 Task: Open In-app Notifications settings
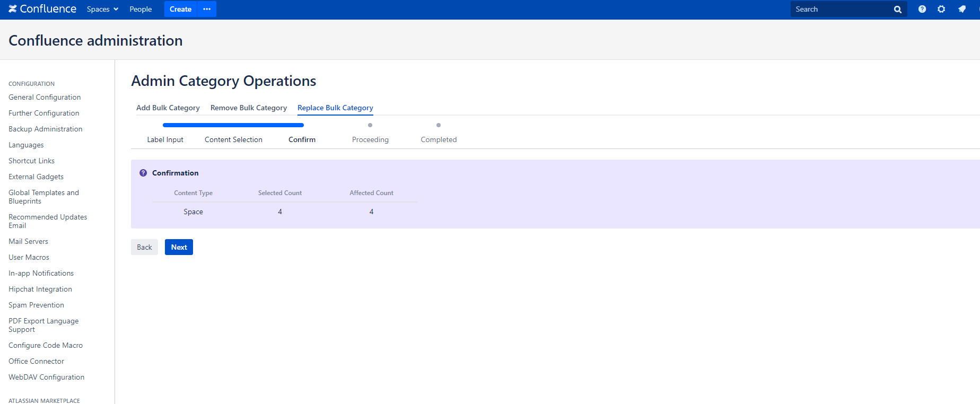tap(41, 273)
